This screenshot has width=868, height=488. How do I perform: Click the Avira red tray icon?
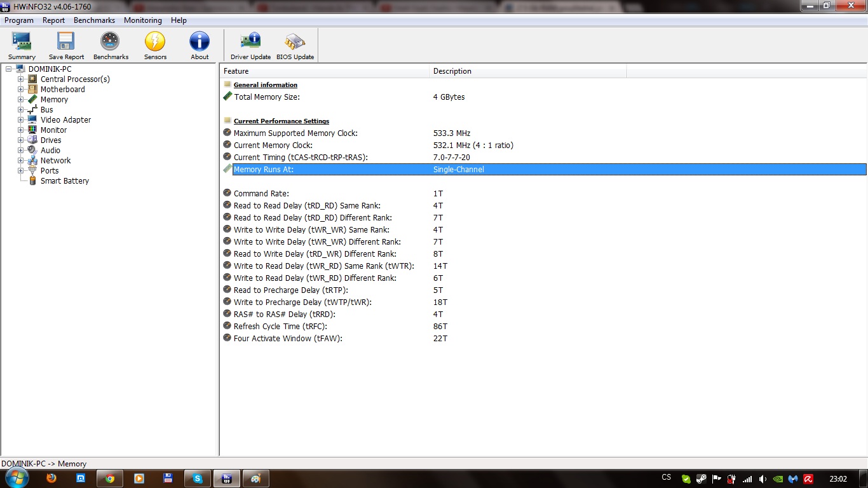click(x=808, y=479)
